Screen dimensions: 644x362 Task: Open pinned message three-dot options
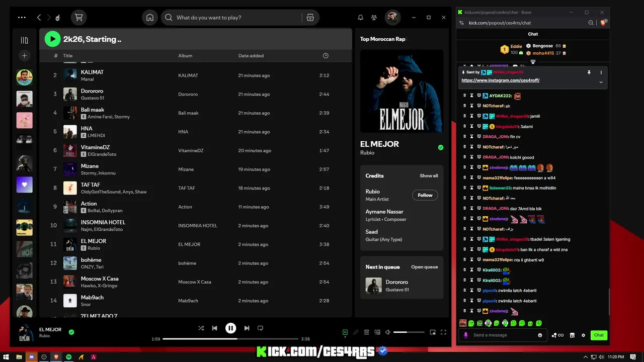(601, 72)
